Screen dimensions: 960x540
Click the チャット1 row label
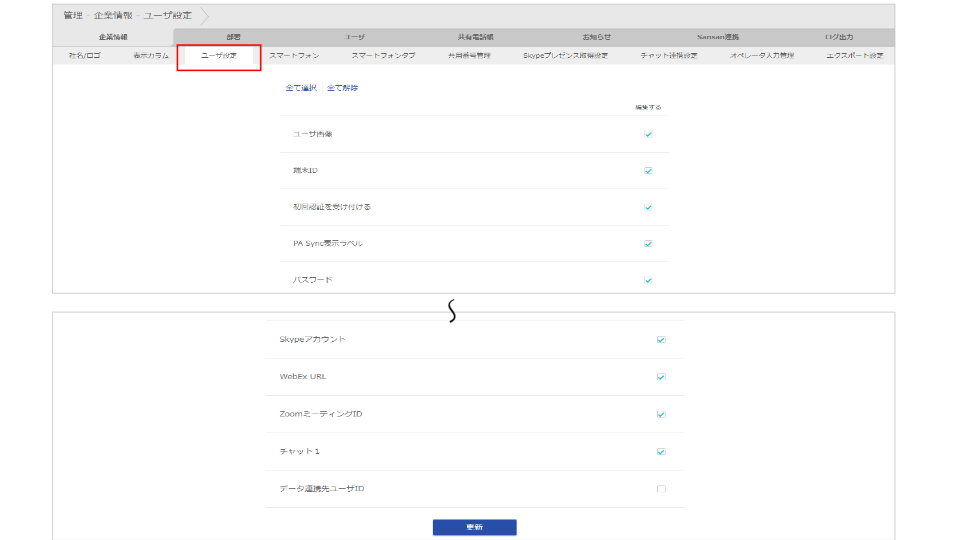(299, 451)
